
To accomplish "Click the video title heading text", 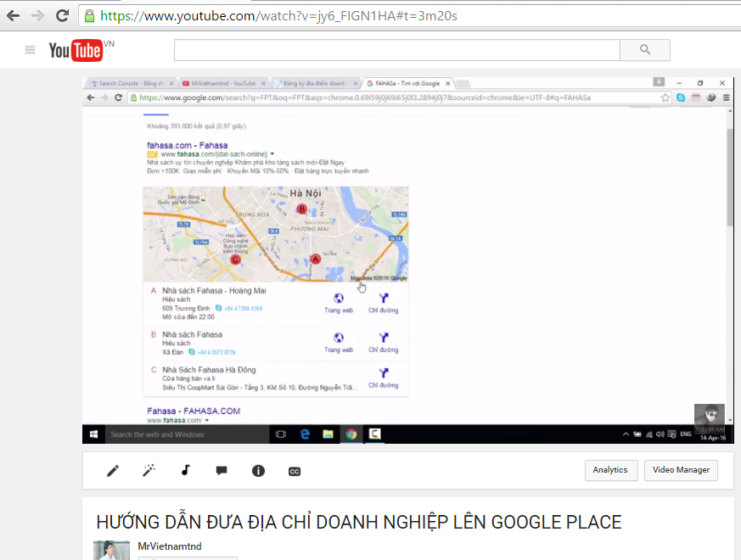I will point(359,523).
